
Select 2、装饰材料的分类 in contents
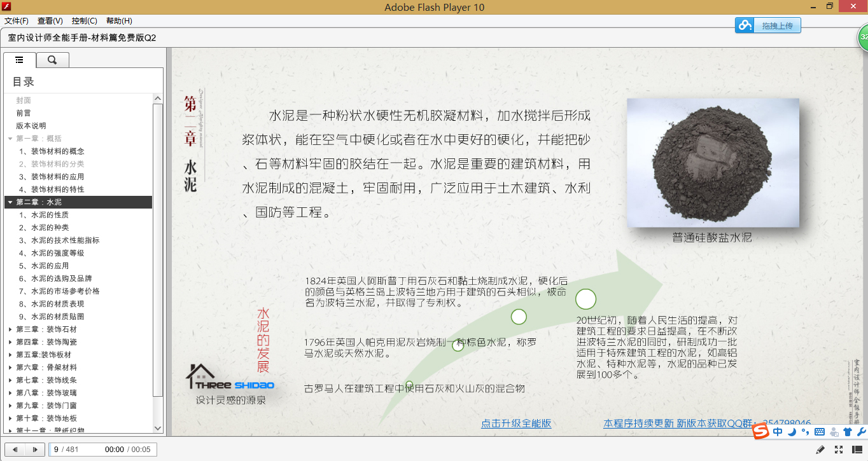pos(52,164)
